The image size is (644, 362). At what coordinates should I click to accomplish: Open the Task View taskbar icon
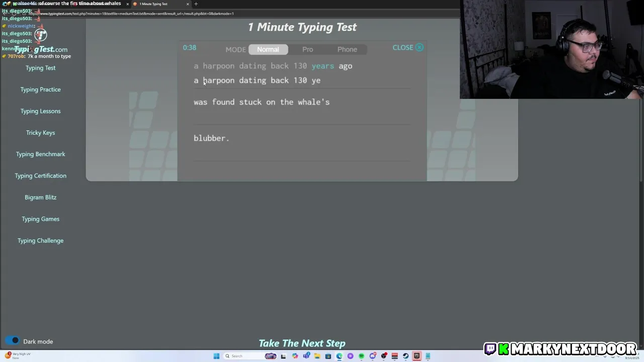pos(283,356)
